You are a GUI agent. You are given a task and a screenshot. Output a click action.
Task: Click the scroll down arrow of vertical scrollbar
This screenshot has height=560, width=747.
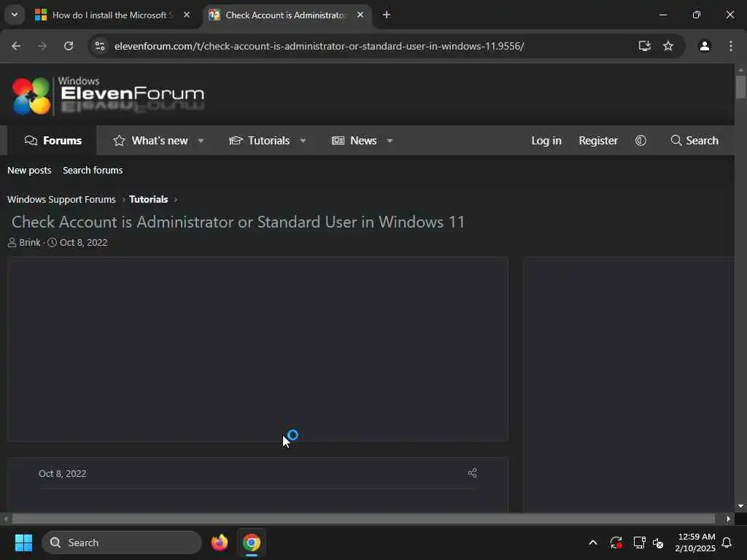pyautogui.click(x=740, y=506)
